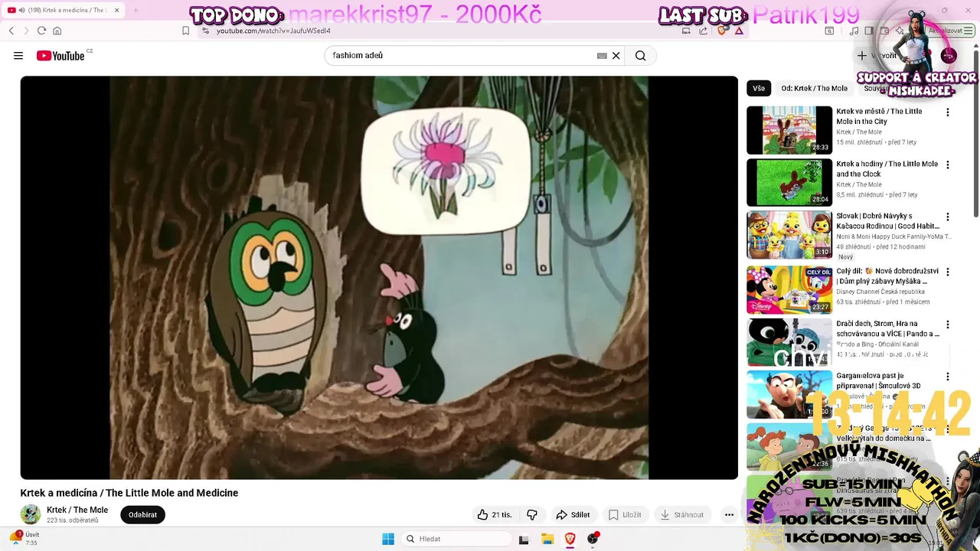Open Krtek a hodiny video thumbnail
The width and height of the screenshot is (980, 551).
click(789, 182)
